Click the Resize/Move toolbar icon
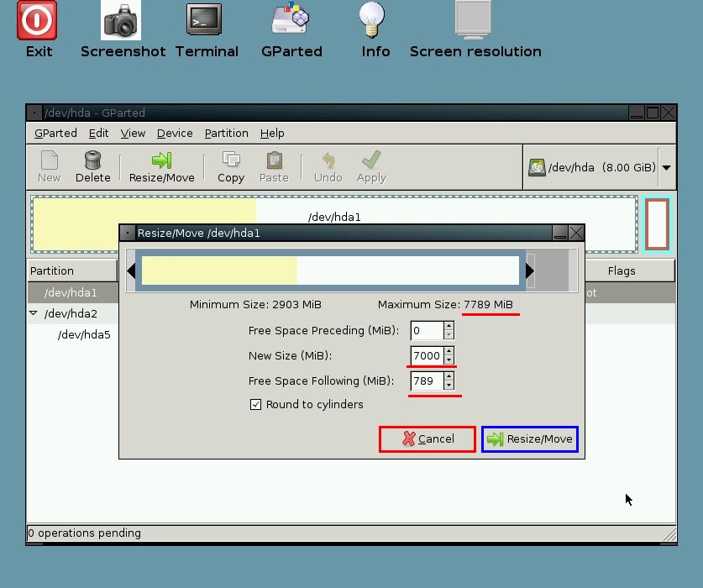The height and width of the screenshot is (588, 703). coord(162,166)
